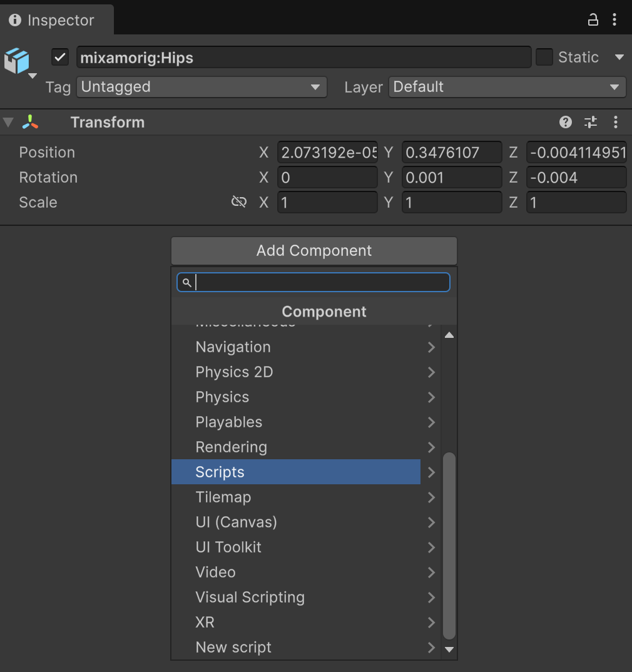Click the GameObject cube icon

pos(18,61)
